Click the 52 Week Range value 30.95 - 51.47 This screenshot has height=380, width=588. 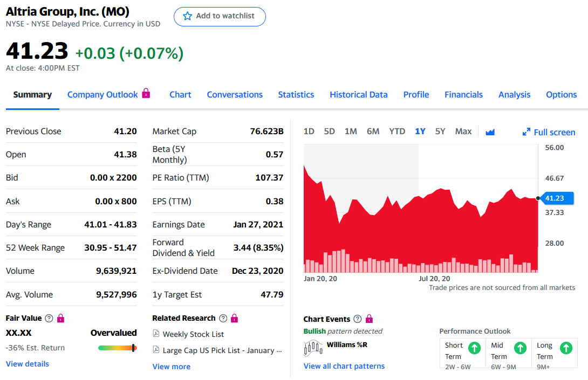(x=110, y=247)
